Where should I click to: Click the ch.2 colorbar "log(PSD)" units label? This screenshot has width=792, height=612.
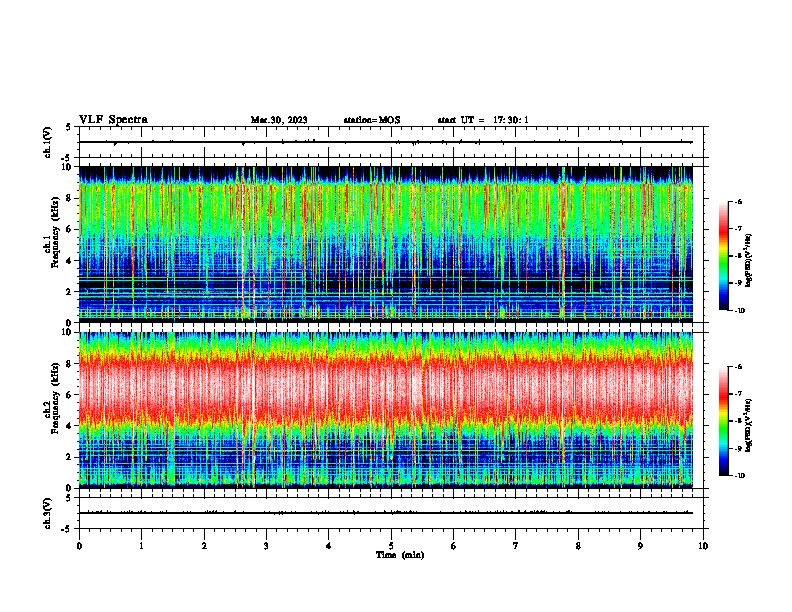point(749,425)
